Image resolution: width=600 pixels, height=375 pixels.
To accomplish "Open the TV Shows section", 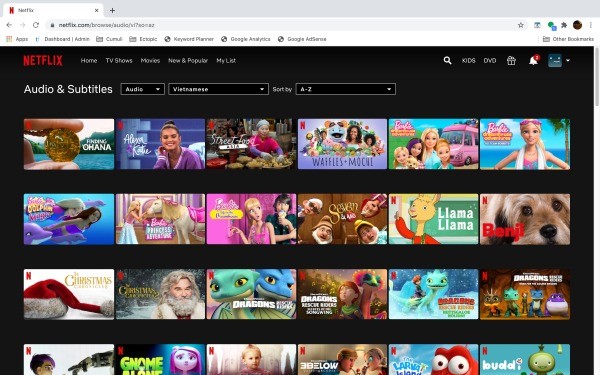I will click(x=119, y=60).
